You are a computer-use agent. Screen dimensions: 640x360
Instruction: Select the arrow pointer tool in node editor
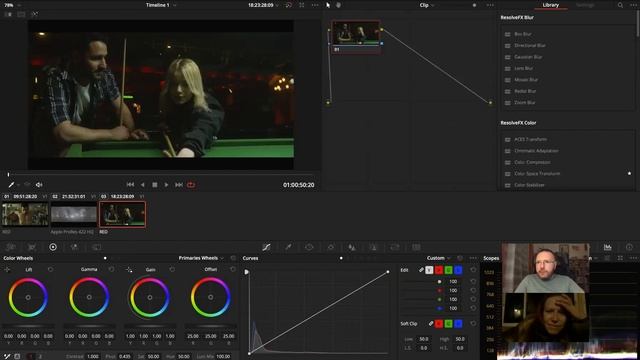click(328, 5)
